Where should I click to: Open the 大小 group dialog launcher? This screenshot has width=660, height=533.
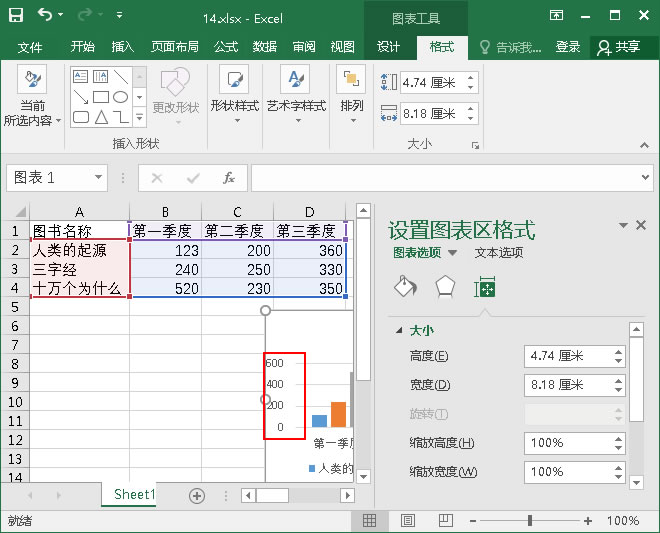point(476,145)
